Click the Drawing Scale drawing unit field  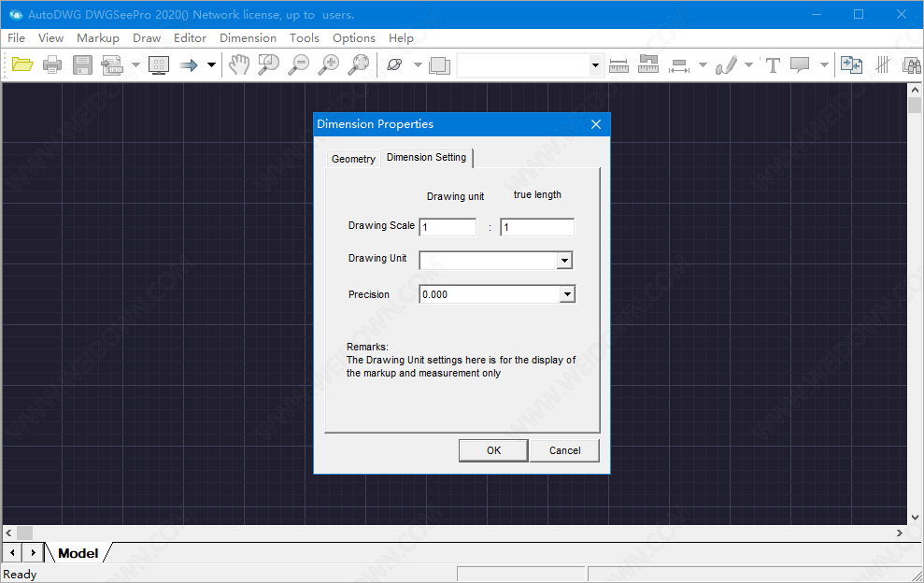(x=448, y=227)
